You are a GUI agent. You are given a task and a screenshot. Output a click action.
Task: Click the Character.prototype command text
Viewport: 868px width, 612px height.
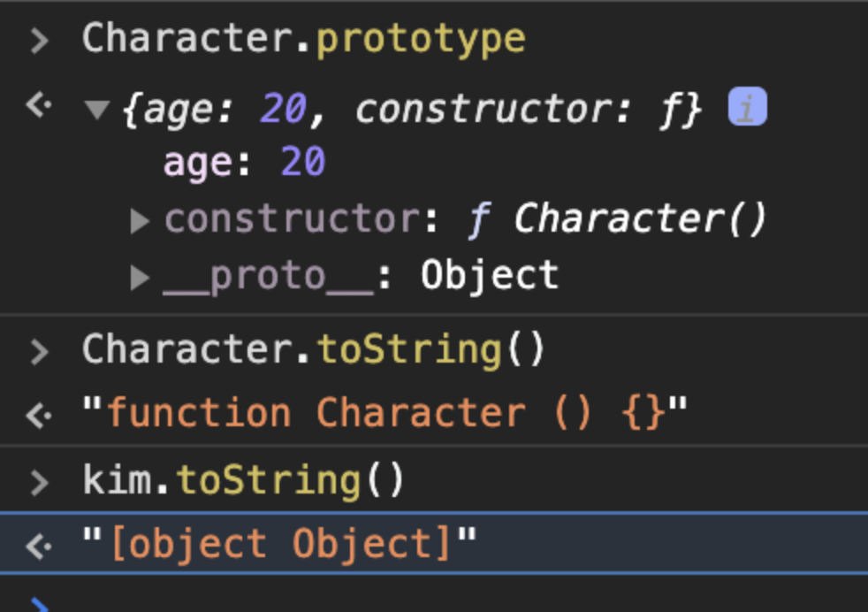[x=303, y=39]
